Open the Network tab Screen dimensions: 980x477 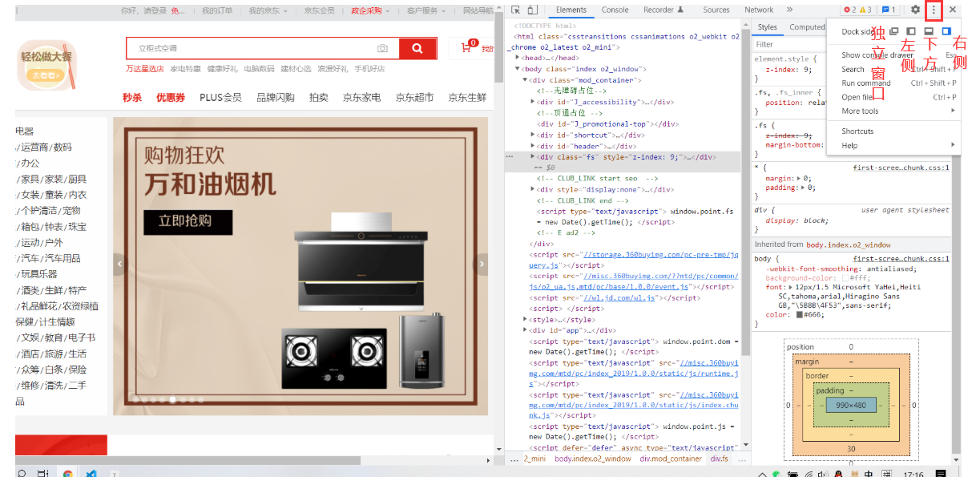click(759, 10)
